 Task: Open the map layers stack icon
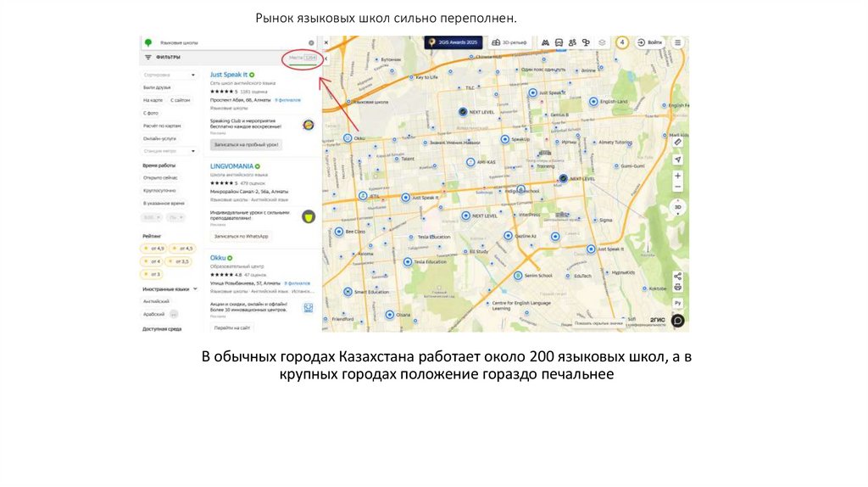click(x=603, y=42)
